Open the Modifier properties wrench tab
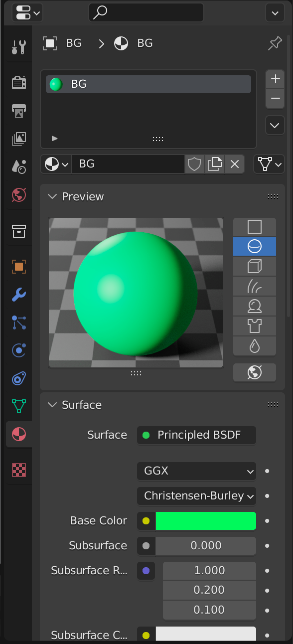The height and width of the screenshot is (644, 293). tap(18, 294)
